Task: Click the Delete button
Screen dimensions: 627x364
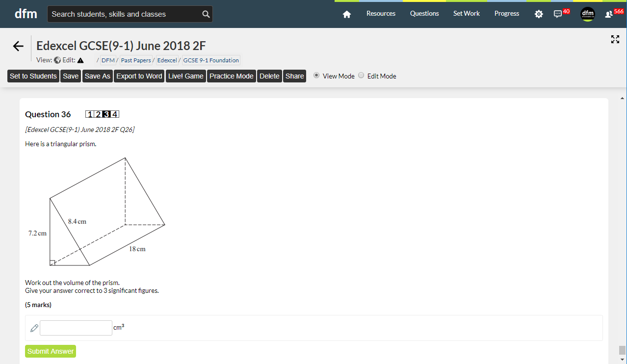Action: (x=269, y=76)
